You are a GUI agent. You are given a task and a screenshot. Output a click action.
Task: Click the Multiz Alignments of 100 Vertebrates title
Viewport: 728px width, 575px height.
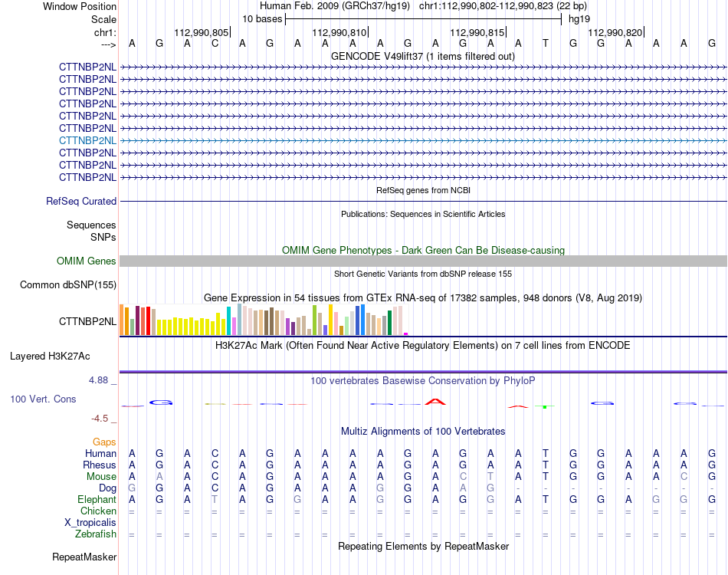pyautogui.click(x=423, y=431)
